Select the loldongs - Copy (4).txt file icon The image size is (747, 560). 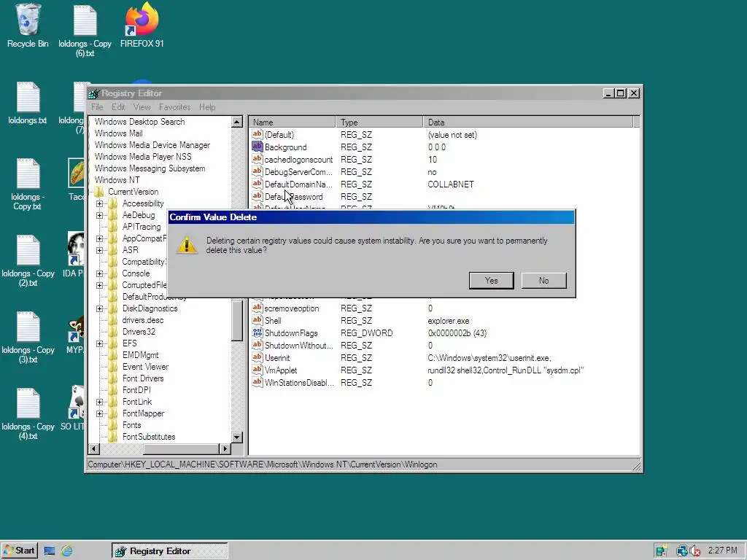pyautogui.click(x=28, y=415)
